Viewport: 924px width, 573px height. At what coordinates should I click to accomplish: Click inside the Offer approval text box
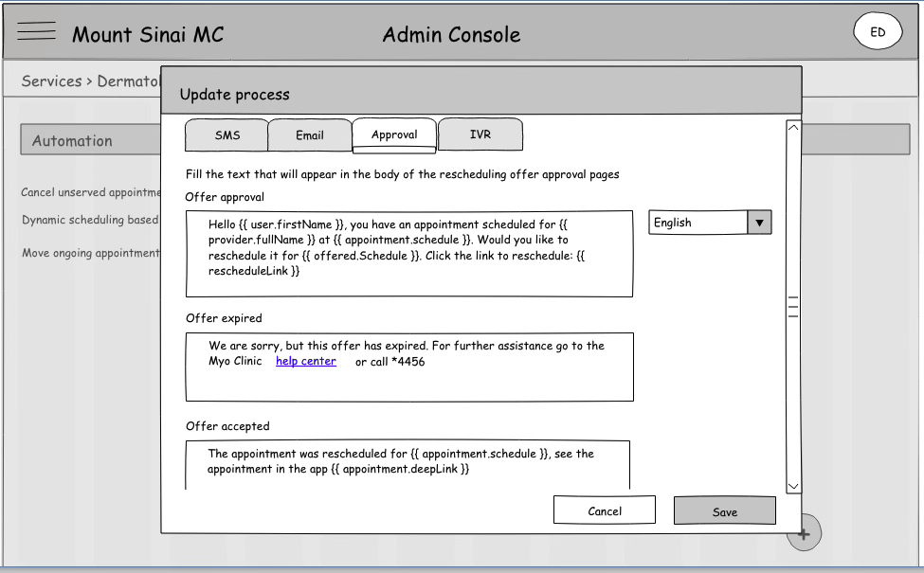409,254
